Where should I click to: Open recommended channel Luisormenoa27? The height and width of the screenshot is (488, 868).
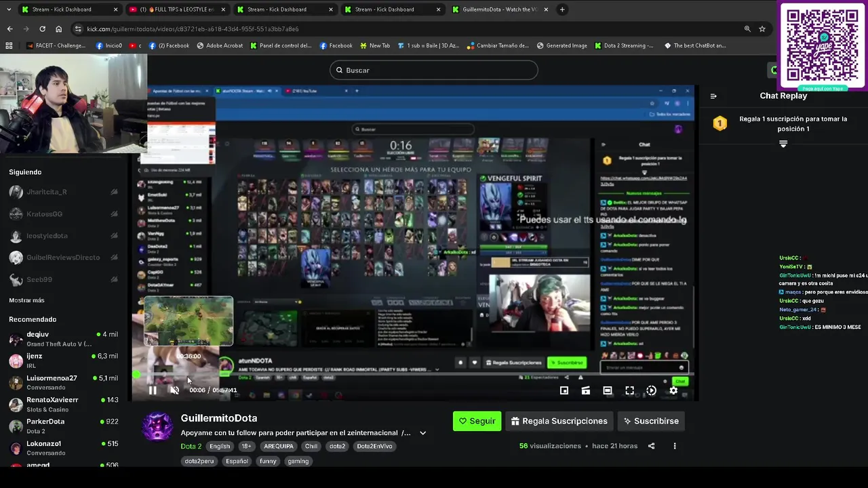tap(65, 382)
